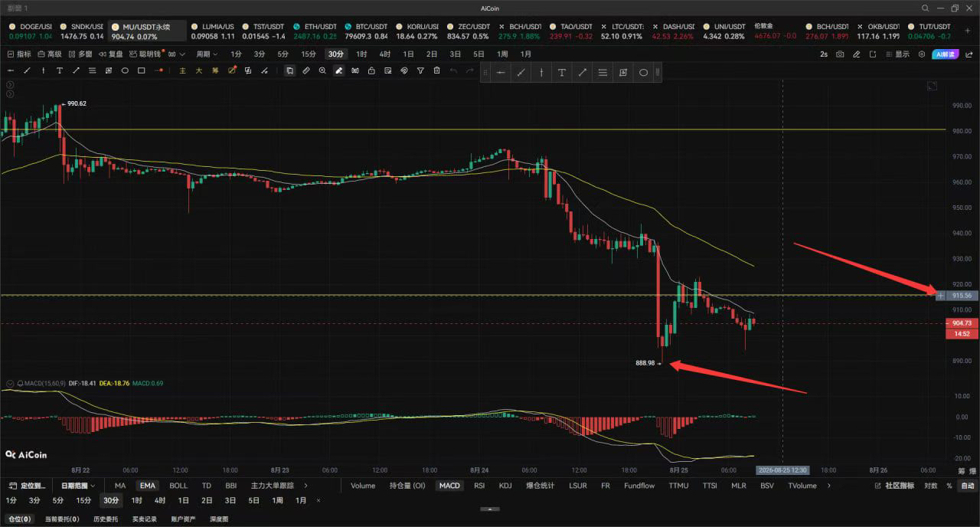Click the magnifier zoom tool
Image resolution: width=980 pixels, height=527 pixels.
pyautogui.click(x=322, y=70)
